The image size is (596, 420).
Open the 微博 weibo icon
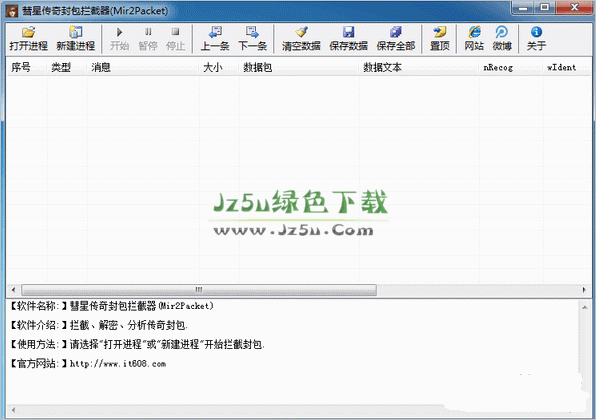click(x=502, y=39)
